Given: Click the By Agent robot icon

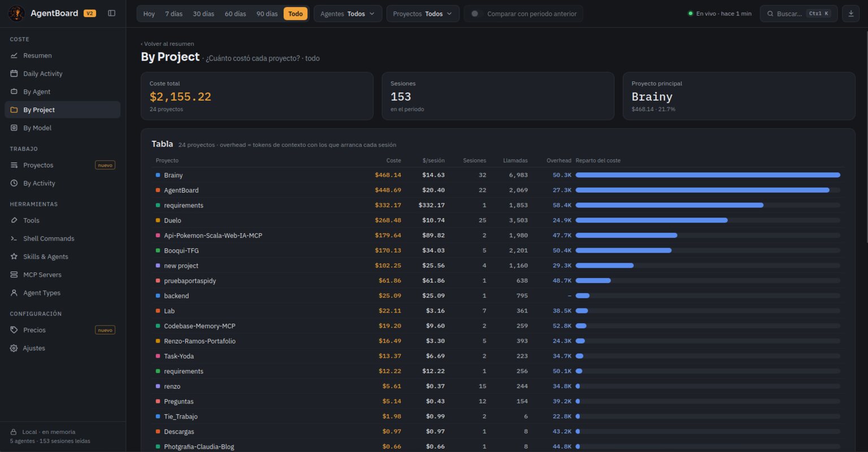Looking at the screenshot, I should (x=14, y=92).
